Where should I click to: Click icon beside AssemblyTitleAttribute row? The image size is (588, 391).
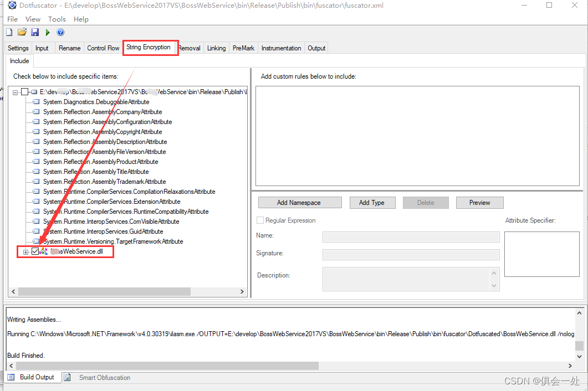click(x=36, y=172)
